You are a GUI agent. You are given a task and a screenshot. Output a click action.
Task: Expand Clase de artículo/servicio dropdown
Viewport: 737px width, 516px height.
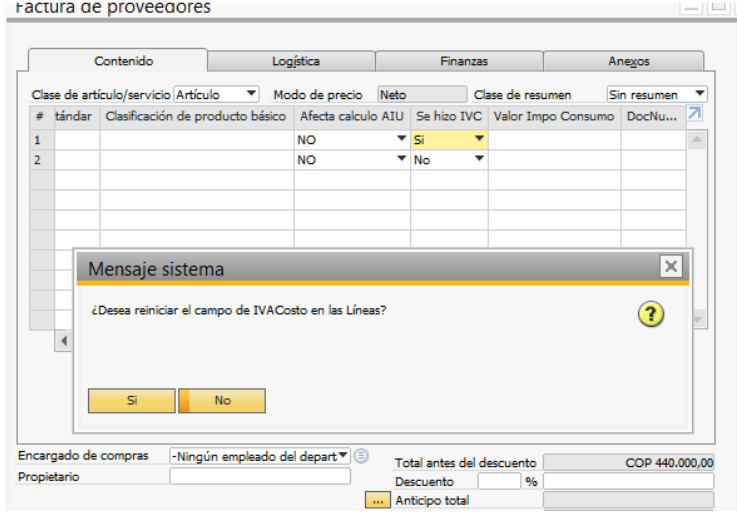[x=249, y=95]
